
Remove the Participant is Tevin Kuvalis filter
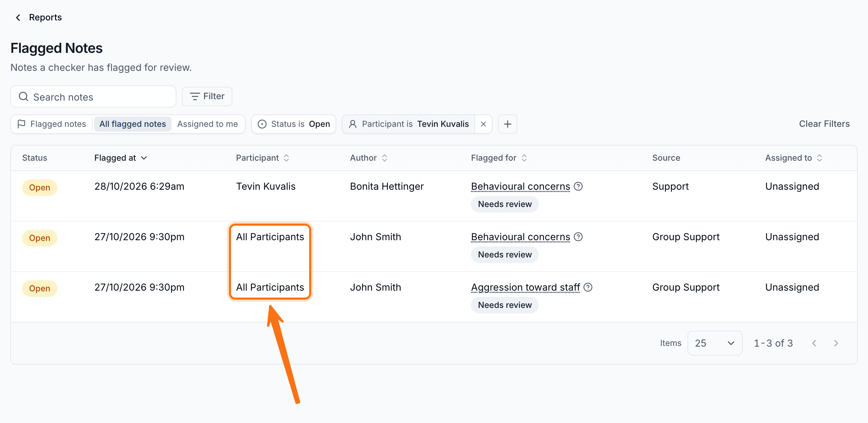(483, 124)
